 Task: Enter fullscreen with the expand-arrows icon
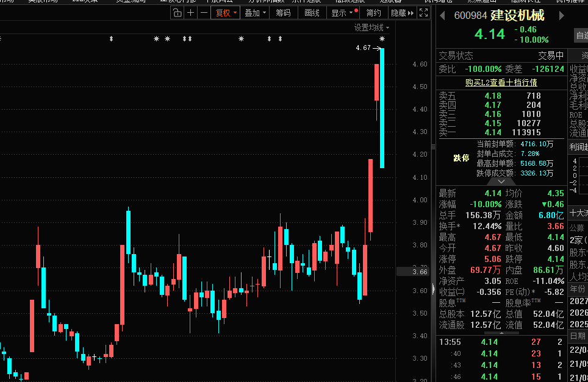pos(423,13)
